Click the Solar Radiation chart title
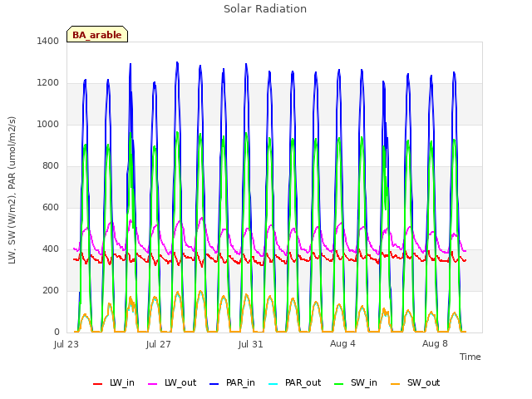This screenshot has height=399, width=532. point(265,9)
